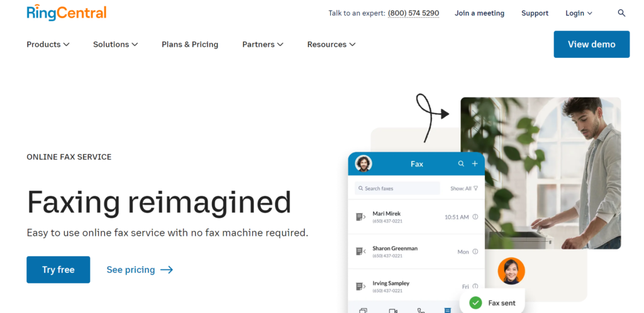Click the Fax title in panel header

[x=416, y=164]
